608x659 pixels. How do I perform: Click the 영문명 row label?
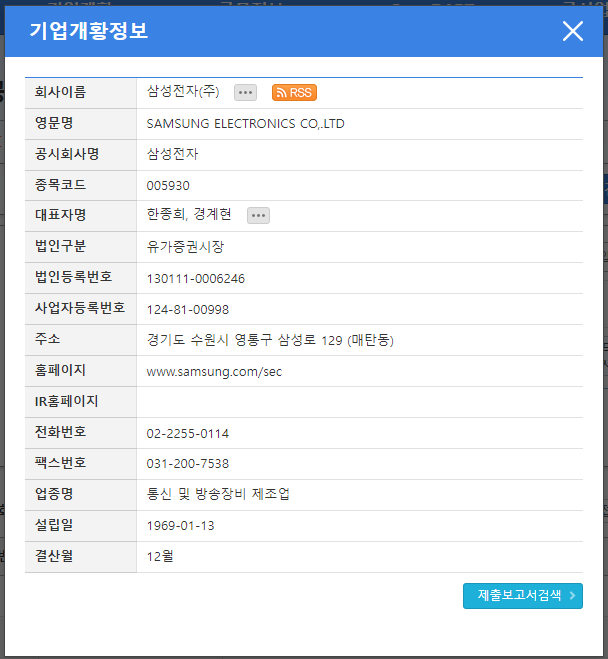54,123
